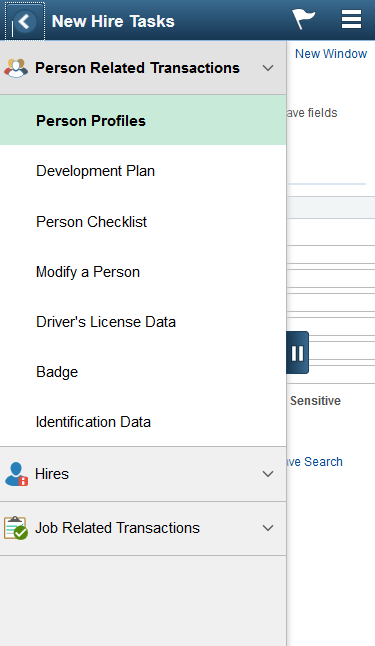375x646 pixels.
Task: Select Person Profiles menu item
Action: [x=143, y=120]
